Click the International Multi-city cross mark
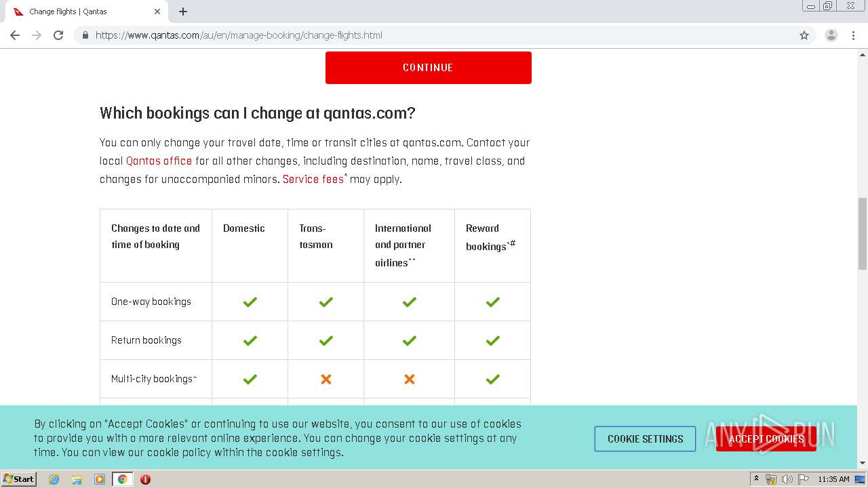 [410, 379]
